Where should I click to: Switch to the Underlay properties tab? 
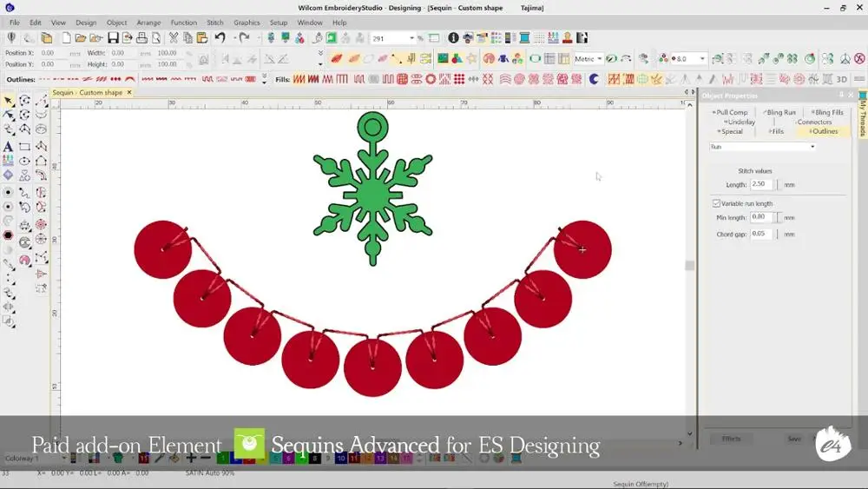click(x=740, y=122)
